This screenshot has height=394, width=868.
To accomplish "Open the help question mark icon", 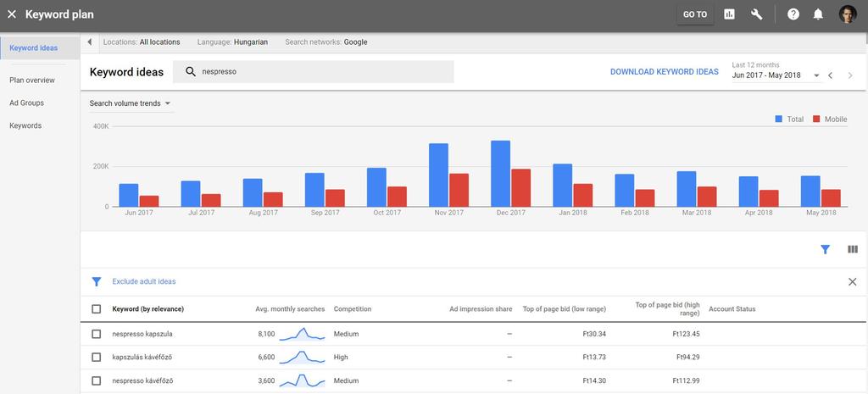I will coord(793,15).
